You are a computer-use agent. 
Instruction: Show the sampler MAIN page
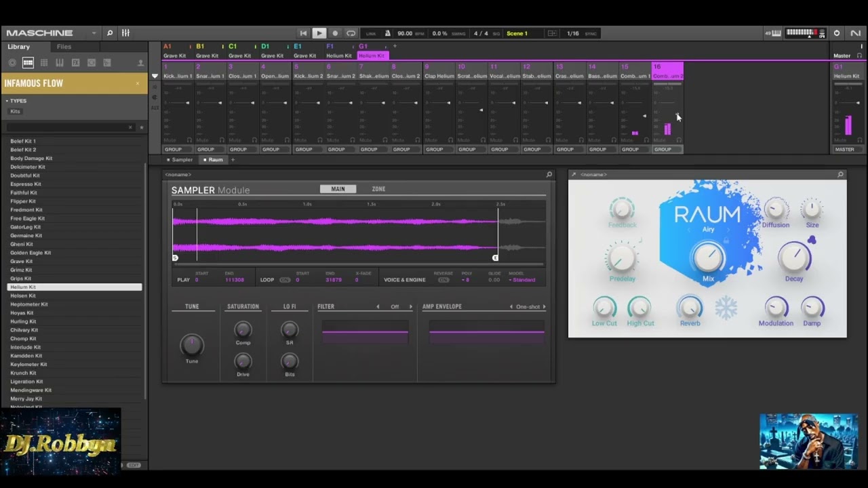(x=338, y=189)
